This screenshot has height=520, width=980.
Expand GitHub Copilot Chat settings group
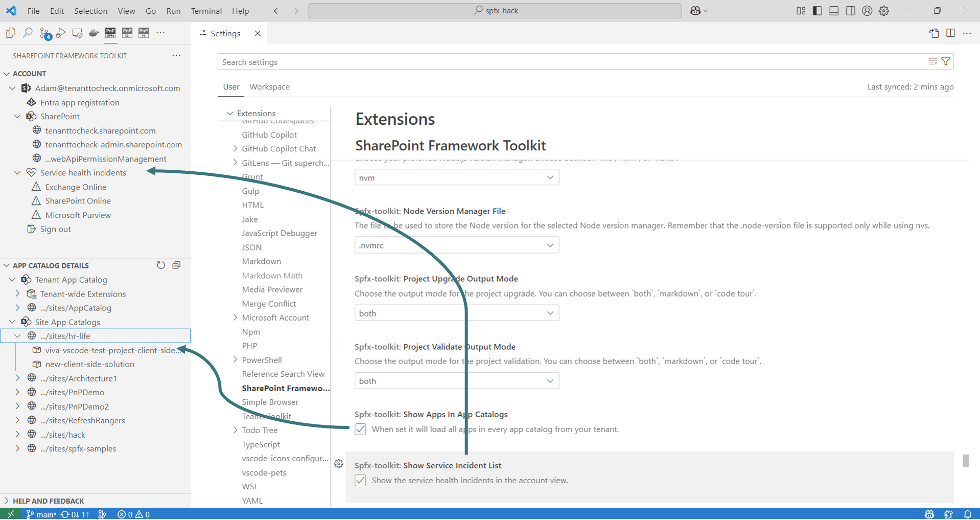[235, 148]
